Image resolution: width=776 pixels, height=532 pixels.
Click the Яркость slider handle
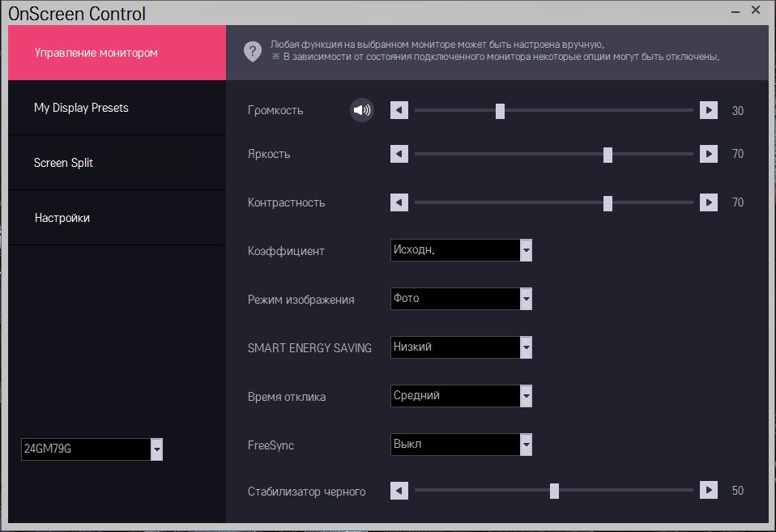click(x=608, y=155)
